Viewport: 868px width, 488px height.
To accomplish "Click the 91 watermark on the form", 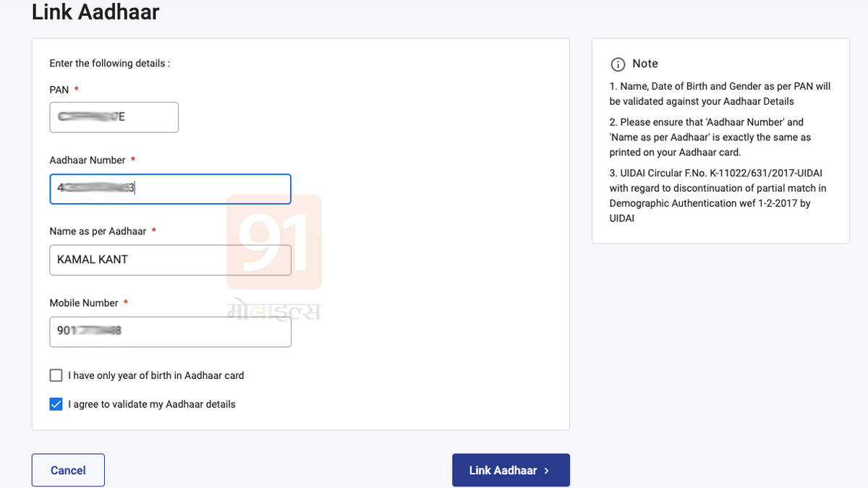I will [273, 242].
